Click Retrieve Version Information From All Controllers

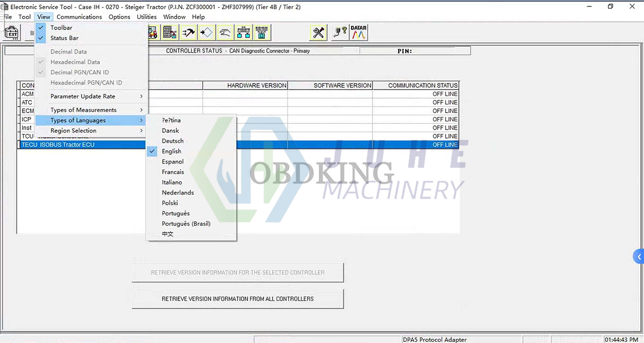point(238,299)
